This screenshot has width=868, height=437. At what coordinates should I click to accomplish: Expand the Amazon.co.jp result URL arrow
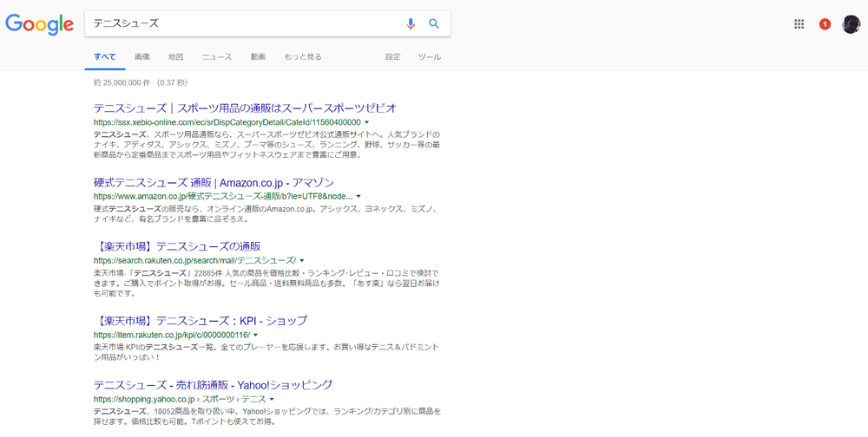[x=358, y=197]
